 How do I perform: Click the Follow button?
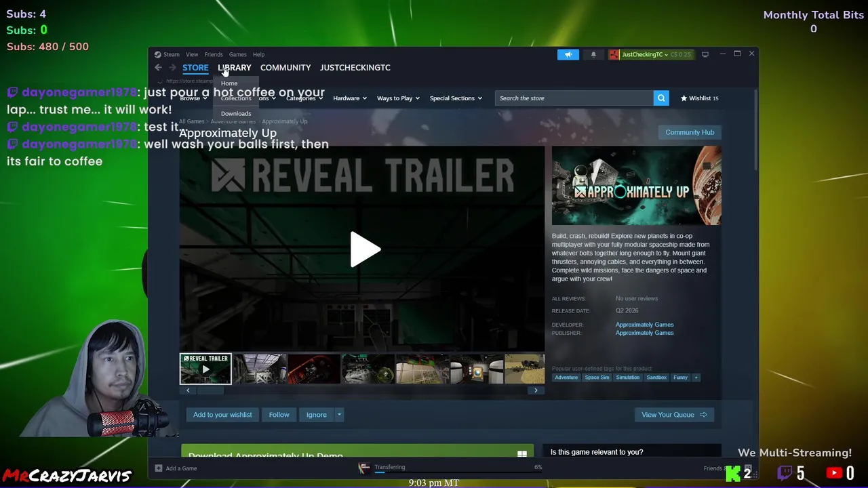279,415
